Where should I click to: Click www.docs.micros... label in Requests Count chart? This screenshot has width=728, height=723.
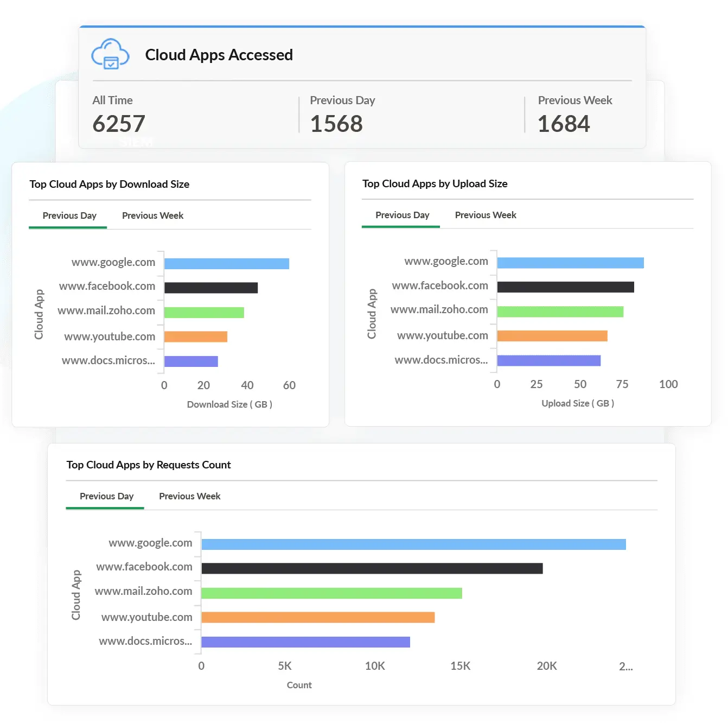(x=145, y=641)
